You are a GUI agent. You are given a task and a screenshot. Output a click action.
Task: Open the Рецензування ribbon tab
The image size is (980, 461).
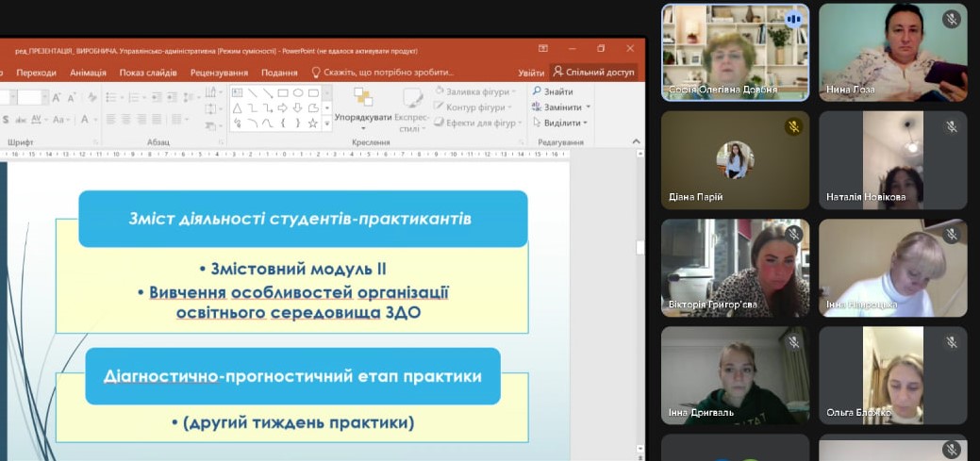[219, 73]
